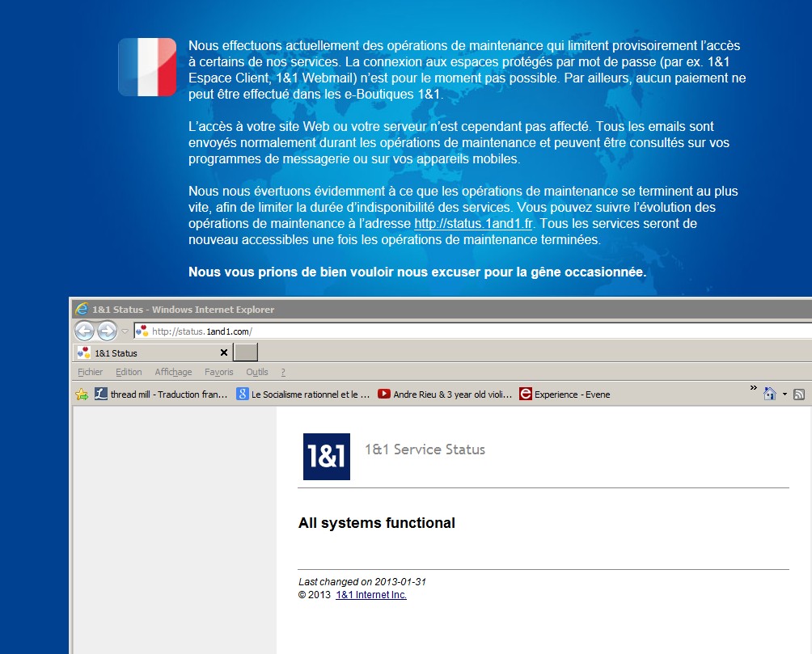Click the Internet Explorer back arrow button
Image resolution: width=812 pixels, height=654 pixels.
84,331
